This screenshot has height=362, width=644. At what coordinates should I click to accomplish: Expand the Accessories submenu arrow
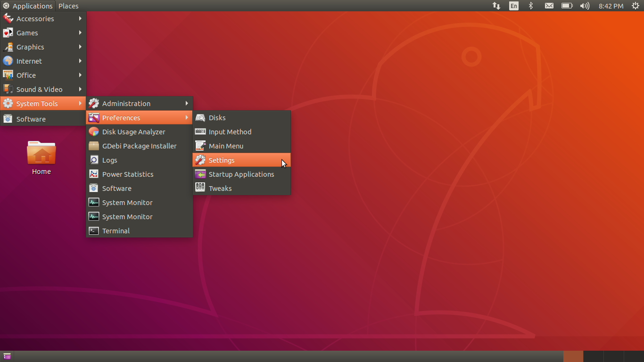tap(80, 19)
